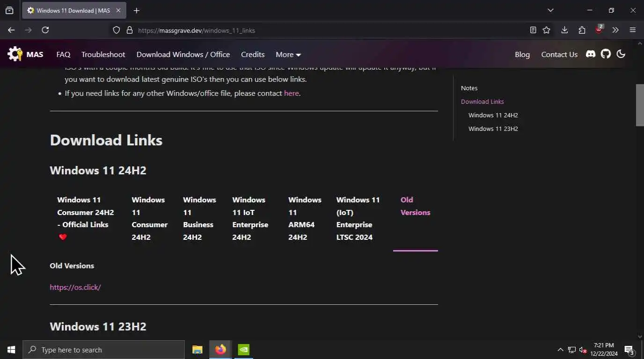Open the Credits navigation link

pos(253,54)
